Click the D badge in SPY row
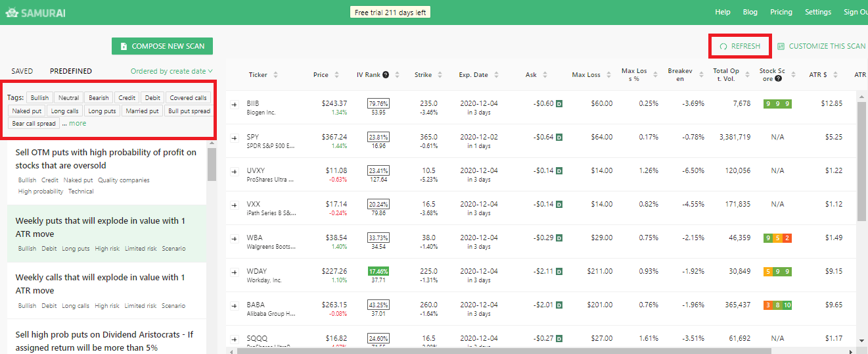 (x=559, y=138)
